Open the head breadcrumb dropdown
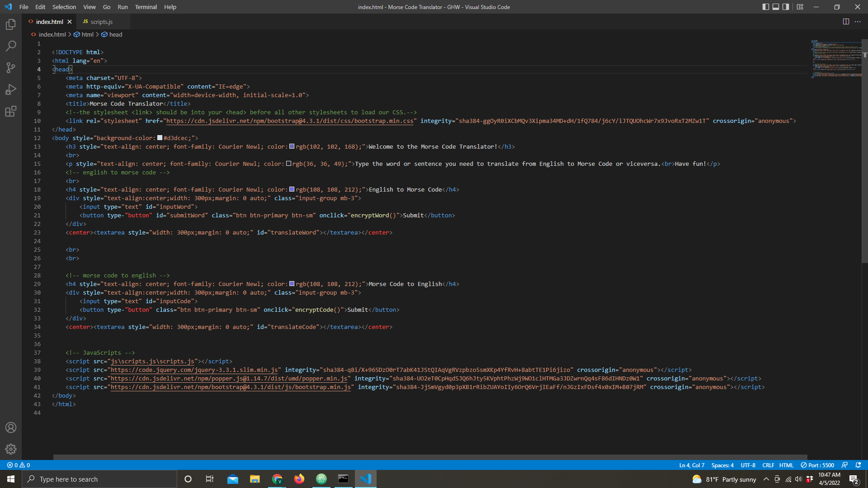Screen dimensions: 868x488 pos(115,34)
